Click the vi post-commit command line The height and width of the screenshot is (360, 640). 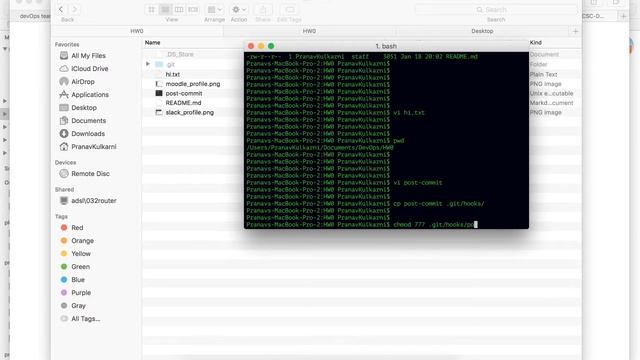[344, 183]
